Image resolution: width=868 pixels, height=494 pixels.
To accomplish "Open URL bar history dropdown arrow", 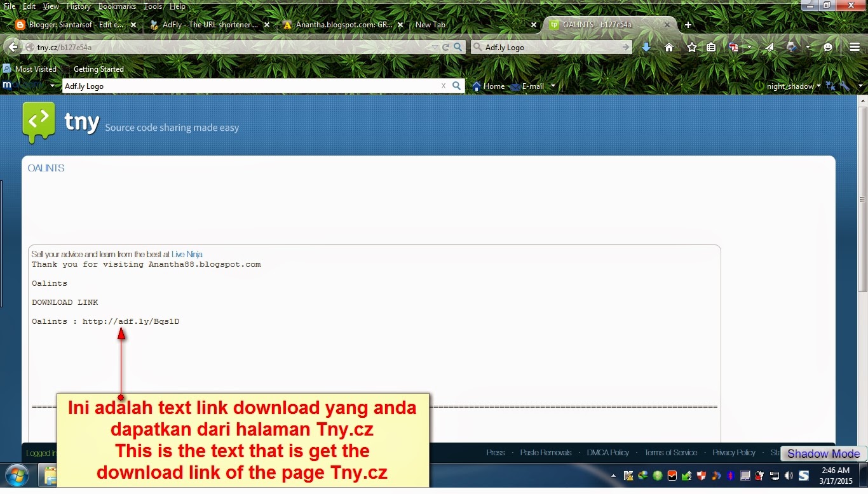I will click(435, 47).
